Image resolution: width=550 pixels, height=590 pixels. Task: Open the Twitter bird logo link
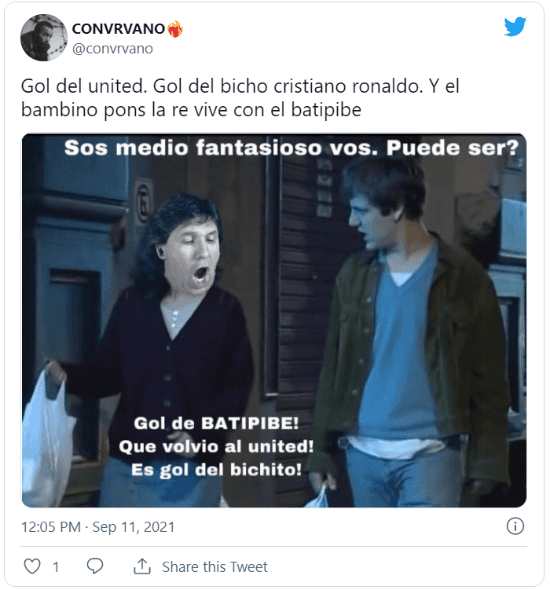coord(515,26)
